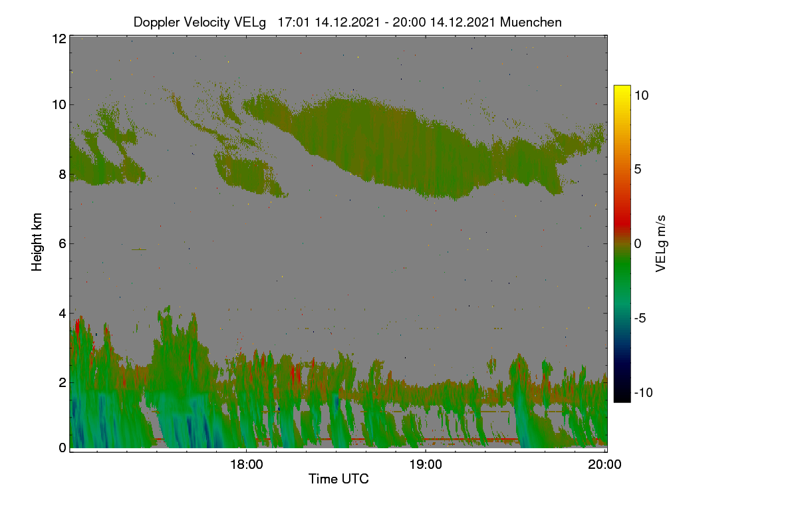Click the 2 km height tick label
The height and width of the screenshot is (532, 798).
pos(63,382)
